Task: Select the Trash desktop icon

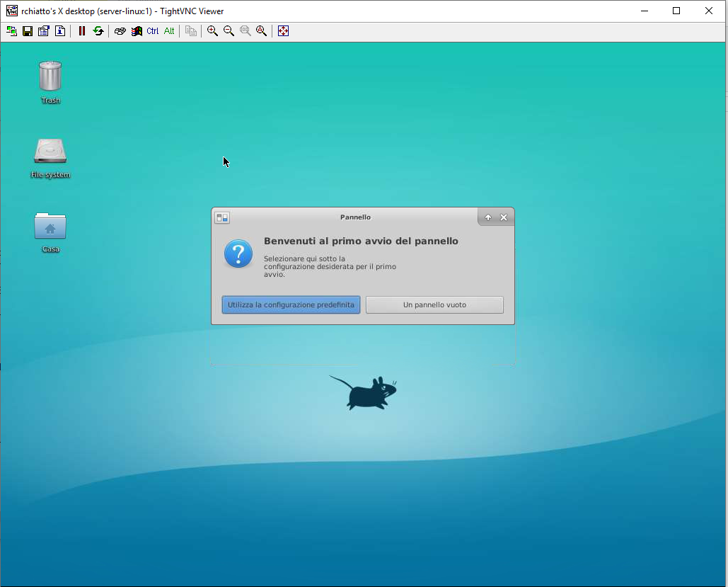Action: 50,82
